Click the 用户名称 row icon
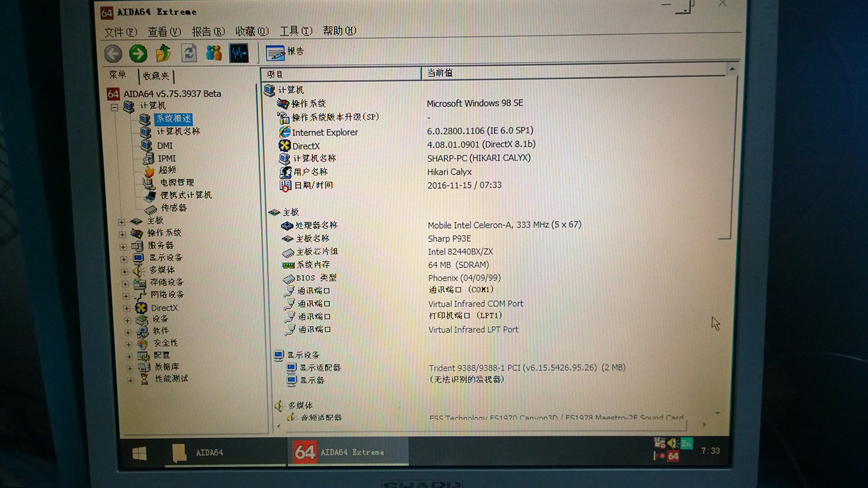 [286, 172]
